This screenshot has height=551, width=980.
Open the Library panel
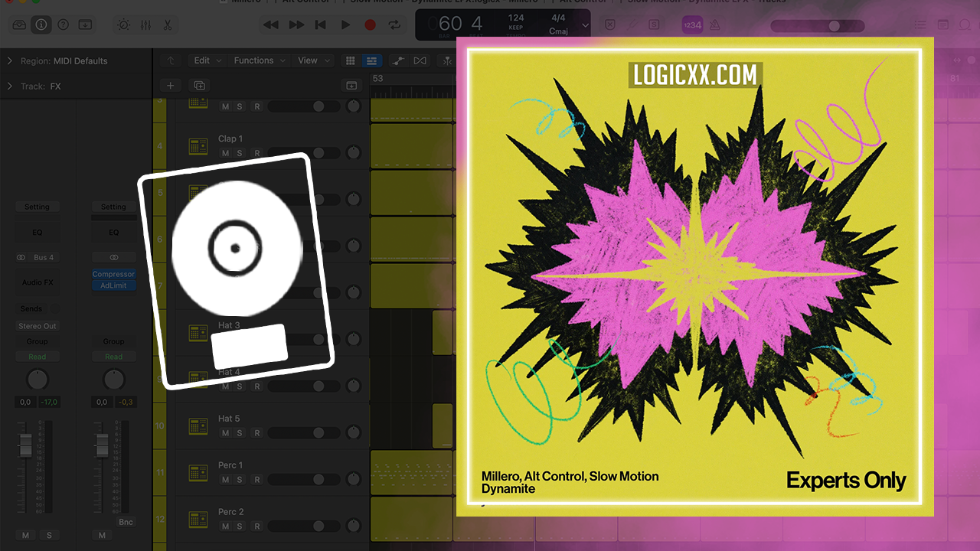pyautogui.click(x=18, y=24)
